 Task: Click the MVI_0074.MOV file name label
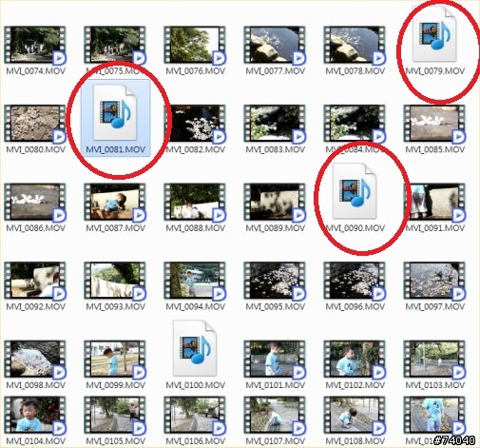pyautogui.click(x=35, y=71)
